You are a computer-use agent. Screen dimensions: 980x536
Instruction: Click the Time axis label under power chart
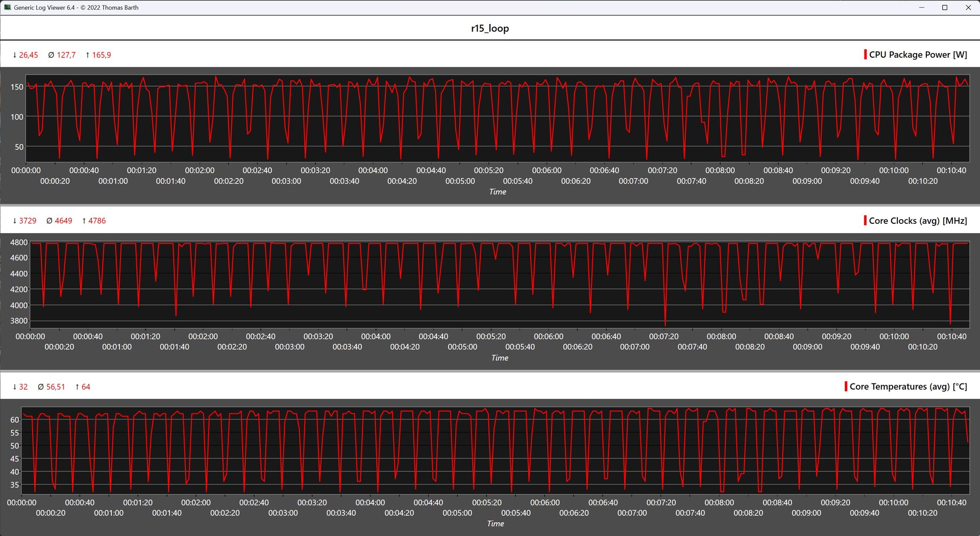497,192
